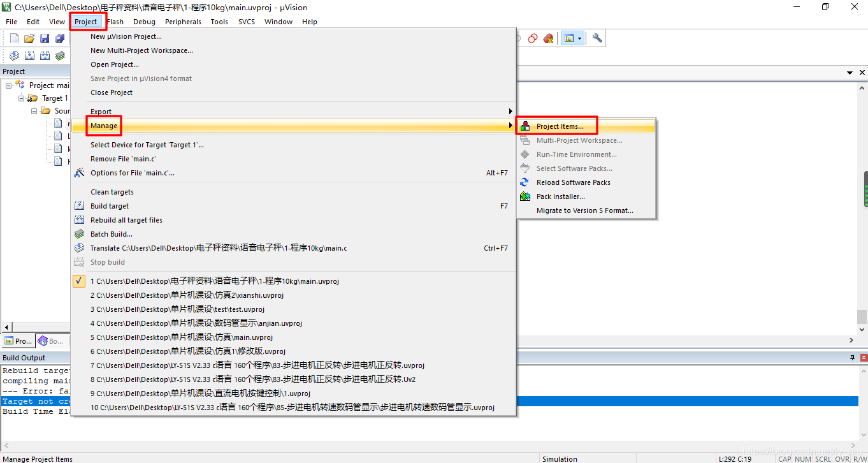Click the Batch Build toolbar icon
868x463 pixels.
tap(60, 55)
